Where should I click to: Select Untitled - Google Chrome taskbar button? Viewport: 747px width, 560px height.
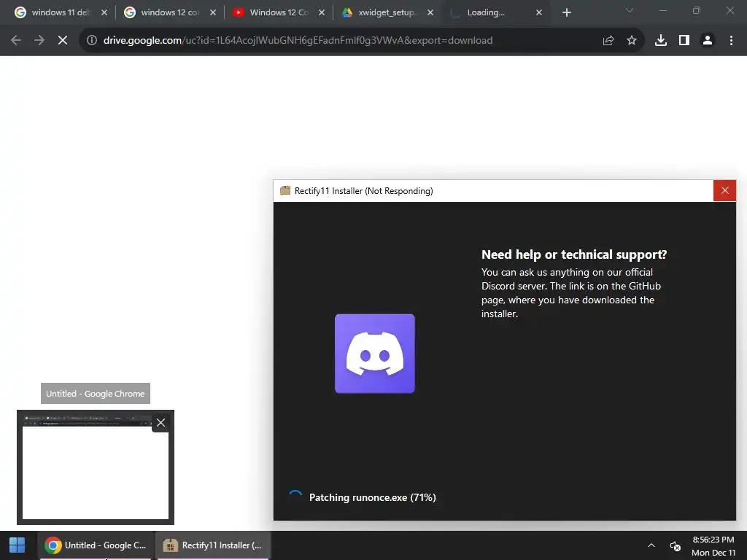[96, 545]
